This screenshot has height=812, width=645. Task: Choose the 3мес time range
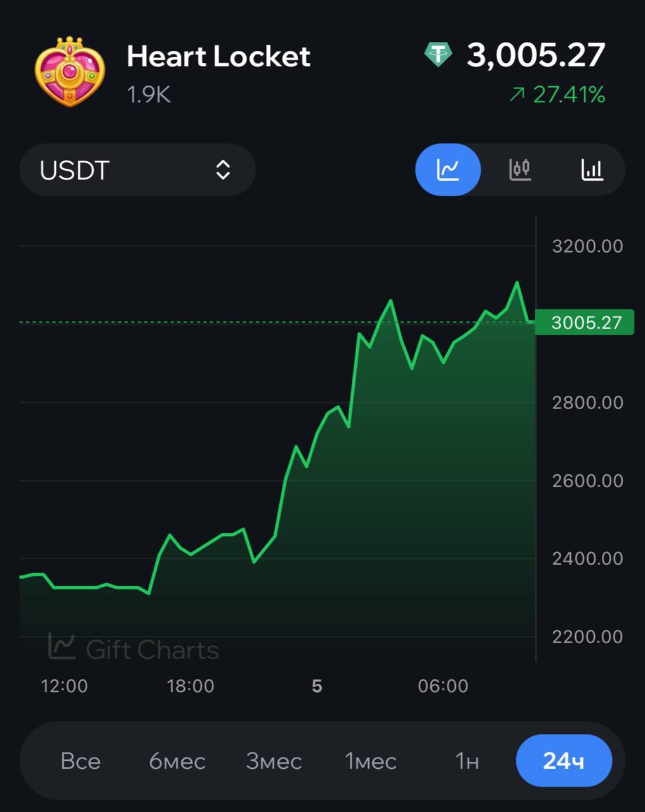coord(274,761)
